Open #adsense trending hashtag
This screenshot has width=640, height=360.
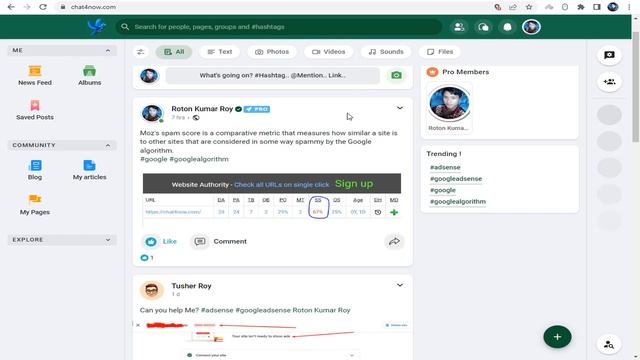tap(445, 167)
